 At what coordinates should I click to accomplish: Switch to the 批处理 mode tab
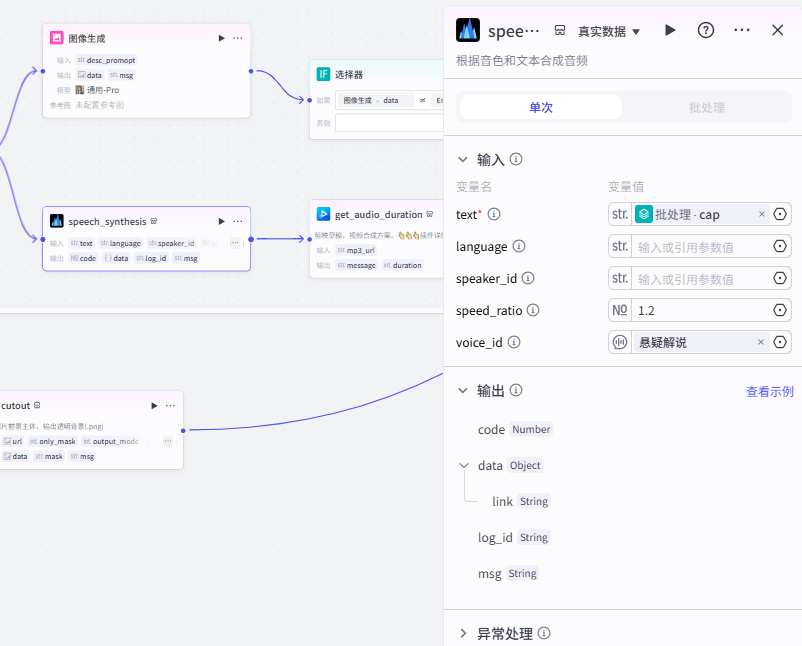pos(706,107)
